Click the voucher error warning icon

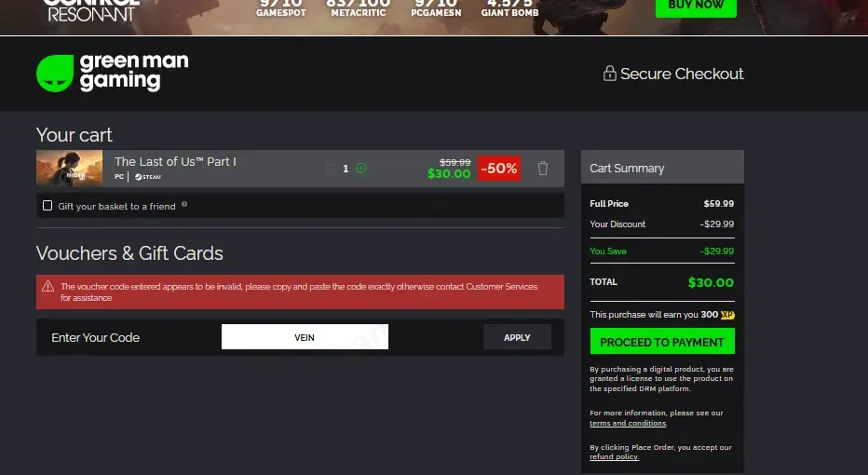[48, 286]
